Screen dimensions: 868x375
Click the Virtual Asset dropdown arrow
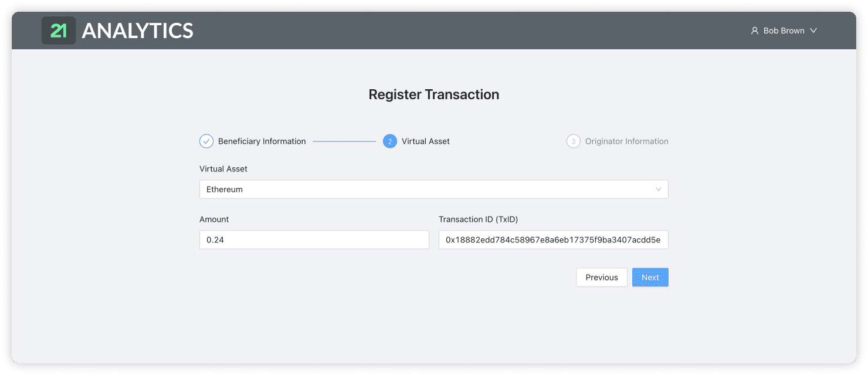coord(659,190)
